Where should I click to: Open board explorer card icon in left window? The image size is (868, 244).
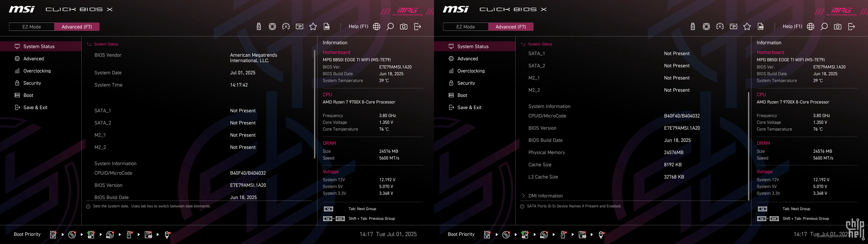(x=300, y=27)
